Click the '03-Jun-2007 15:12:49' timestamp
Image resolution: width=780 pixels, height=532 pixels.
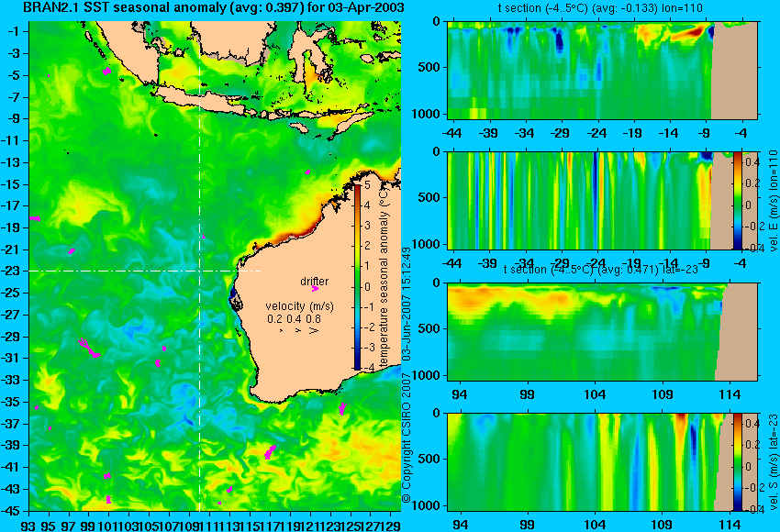[x=407, y=304]
